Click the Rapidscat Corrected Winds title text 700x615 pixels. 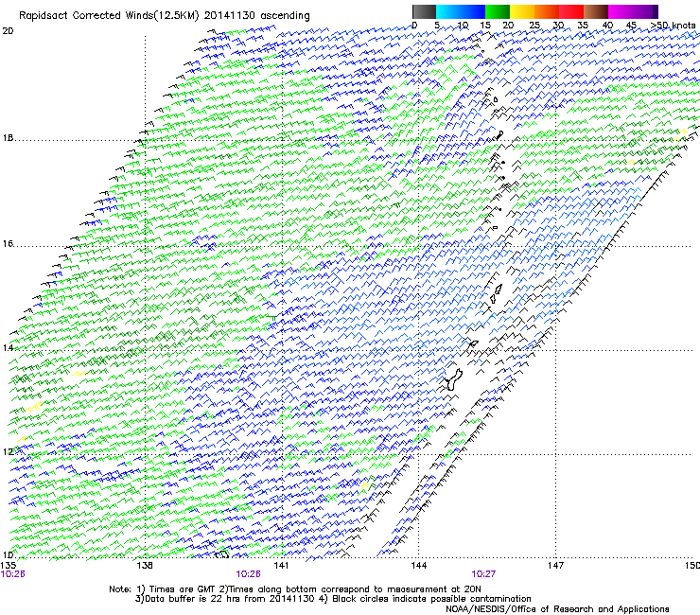(165, 15)
